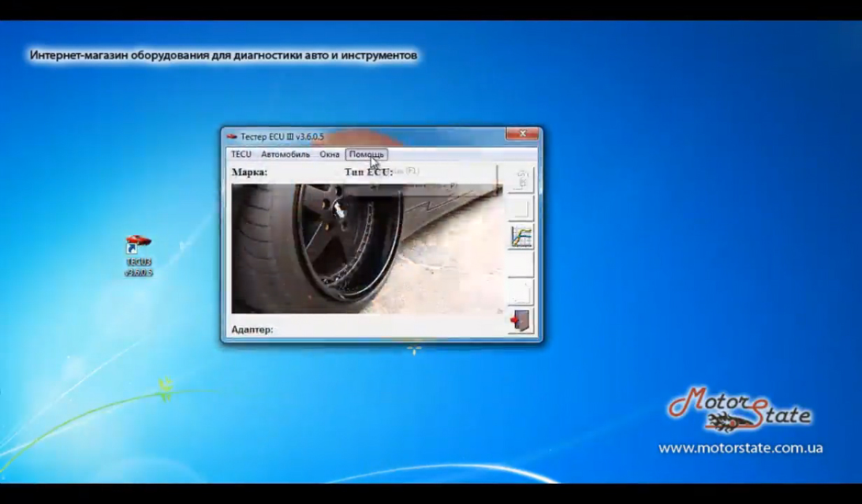Viewport: 862px width, 504px height.
Task: Click the Марка: label
Action: tap(250, 172)
